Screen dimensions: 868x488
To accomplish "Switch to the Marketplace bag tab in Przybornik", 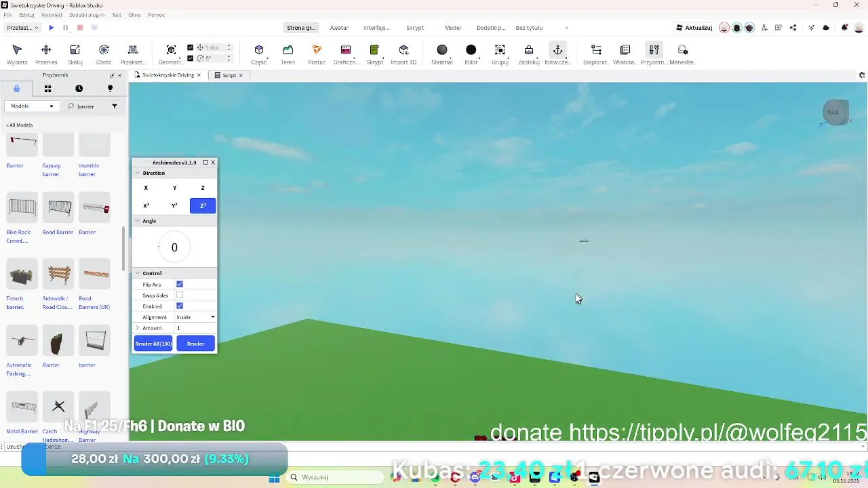I will pos(16,89).
